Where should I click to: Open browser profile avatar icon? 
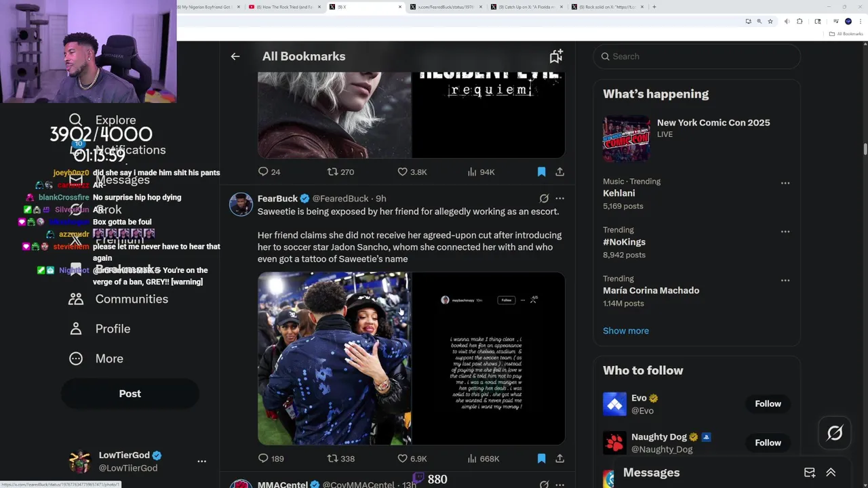(848, 21)
